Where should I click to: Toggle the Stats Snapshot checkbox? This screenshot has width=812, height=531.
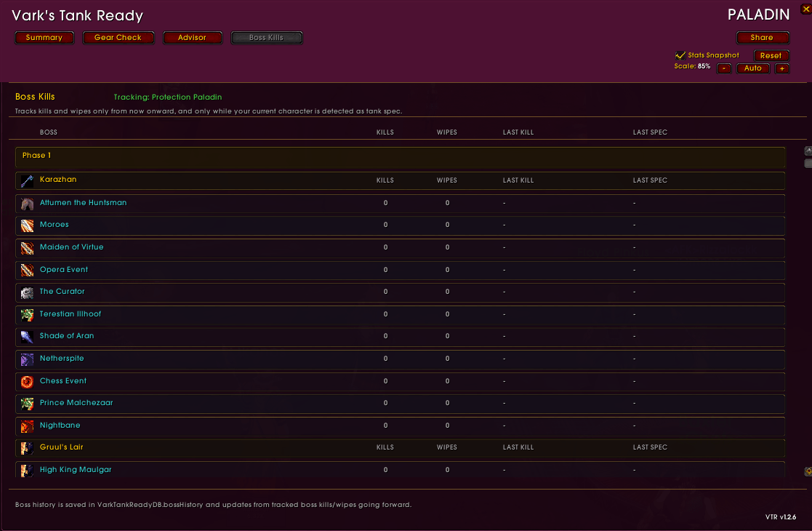coord(680,55)
